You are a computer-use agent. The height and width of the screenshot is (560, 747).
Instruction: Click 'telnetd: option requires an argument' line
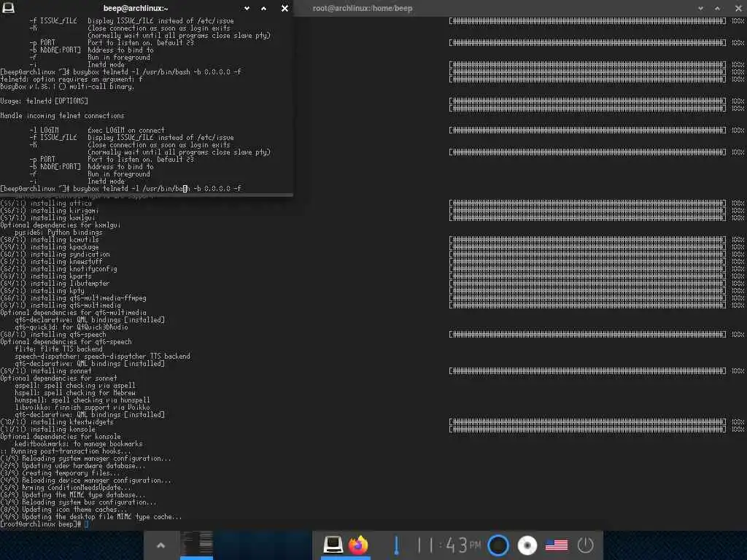point(71,79)
